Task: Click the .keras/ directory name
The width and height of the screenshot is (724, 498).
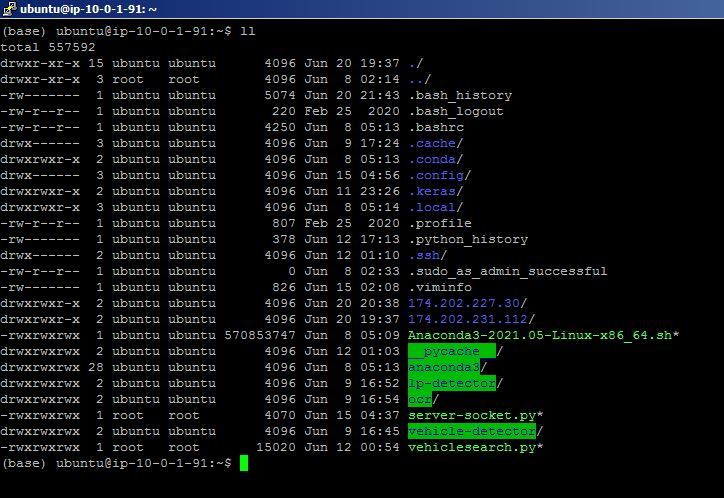Action: click(x=435, y=191)
